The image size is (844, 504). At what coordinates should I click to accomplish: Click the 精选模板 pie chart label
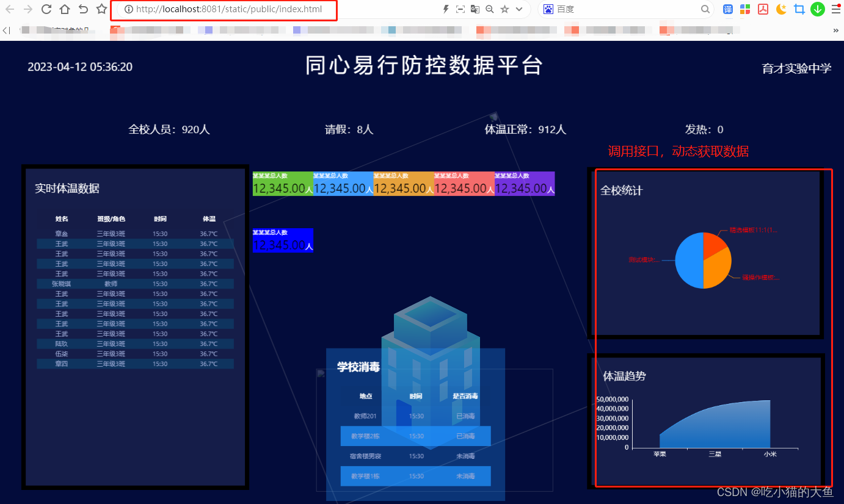754,231
